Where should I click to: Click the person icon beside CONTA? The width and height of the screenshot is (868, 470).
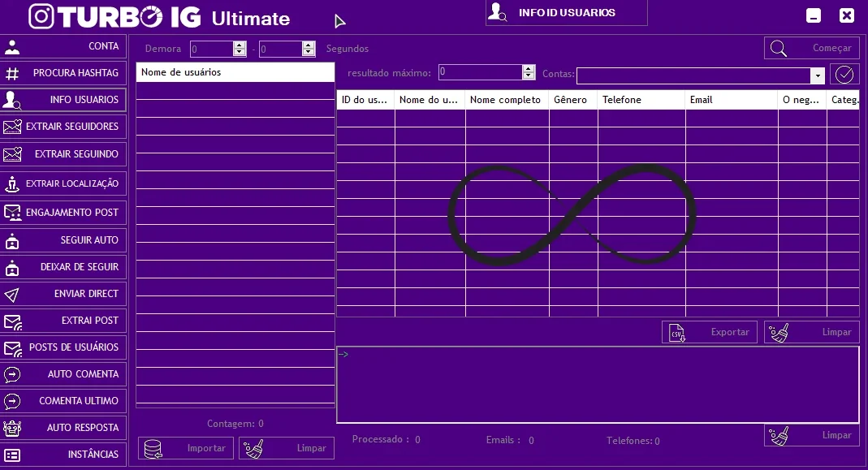tap(12, 47)
